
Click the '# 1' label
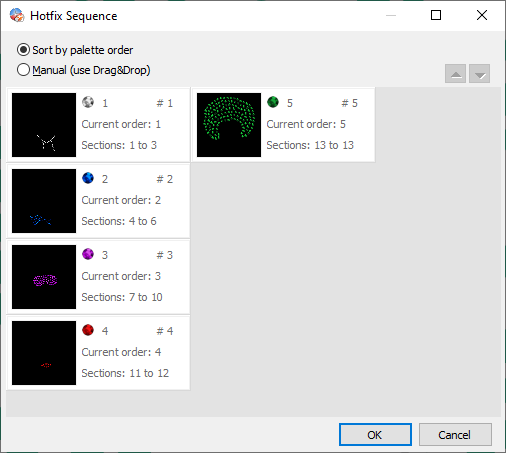point(165,103)
